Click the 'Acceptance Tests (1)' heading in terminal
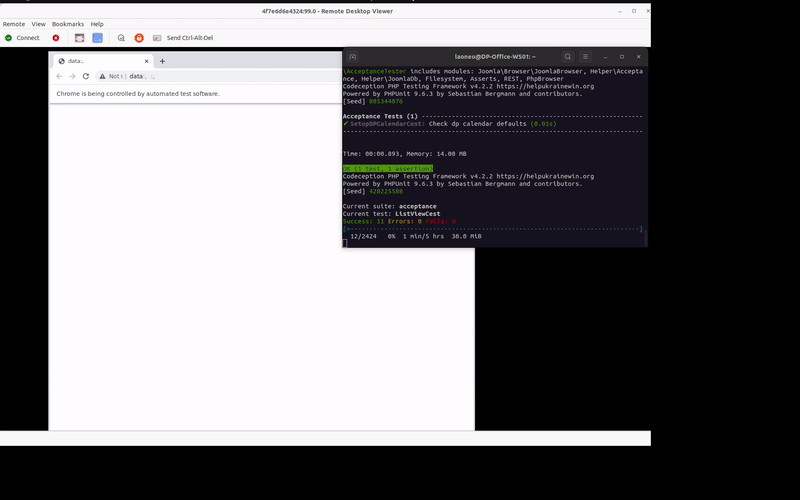The height and width of the screenshot is (500, 800). (380, 116)
